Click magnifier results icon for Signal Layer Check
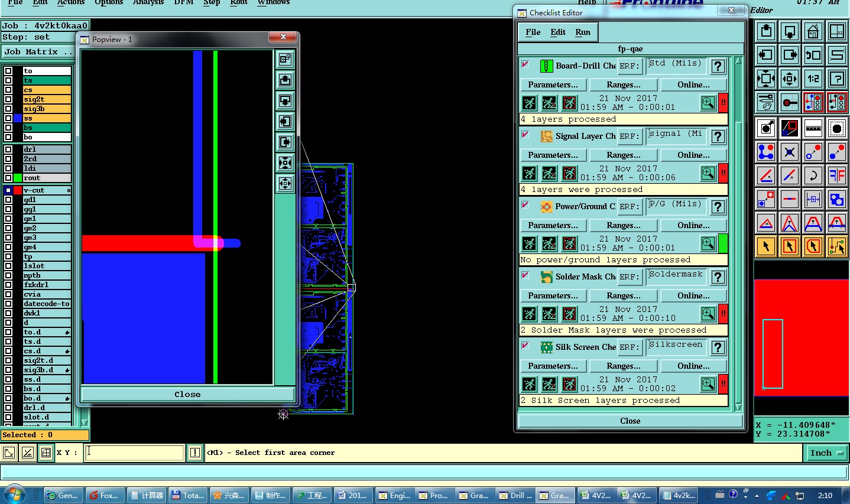The image size is (850, 504). click(x=708, y=173)
